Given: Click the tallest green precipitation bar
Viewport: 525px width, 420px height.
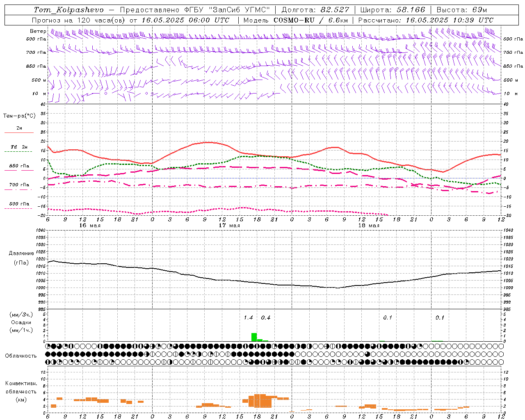Looking at the screenshot, I should coord(254,337).
